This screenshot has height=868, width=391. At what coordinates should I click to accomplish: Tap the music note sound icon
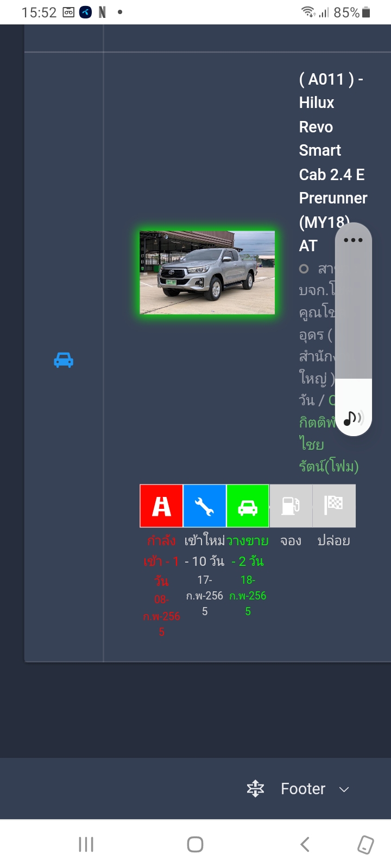[x=354, y=418]
